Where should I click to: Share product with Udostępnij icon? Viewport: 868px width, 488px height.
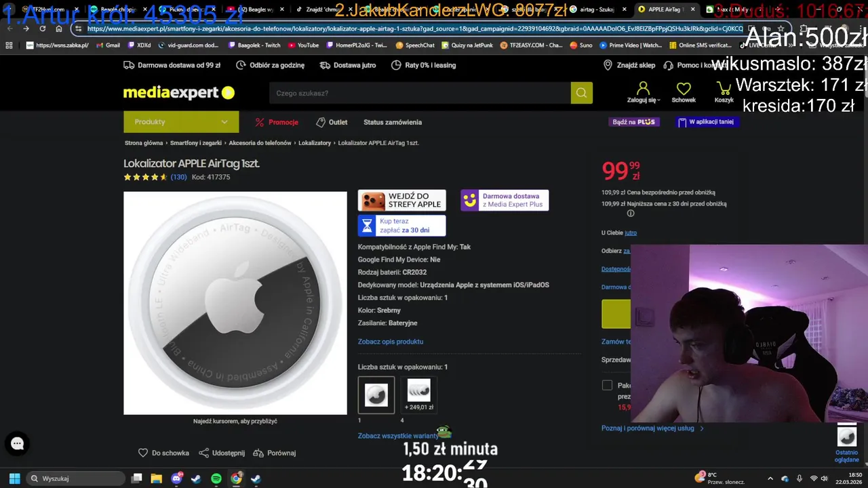pos(203,453)
